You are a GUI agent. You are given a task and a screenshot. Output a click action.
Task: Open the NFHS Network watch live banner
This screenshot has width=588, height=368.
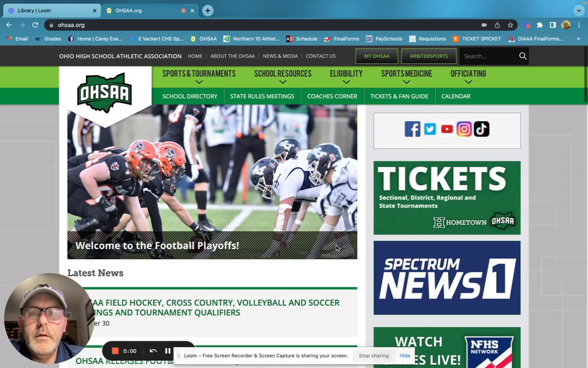(x=447, y=348)
